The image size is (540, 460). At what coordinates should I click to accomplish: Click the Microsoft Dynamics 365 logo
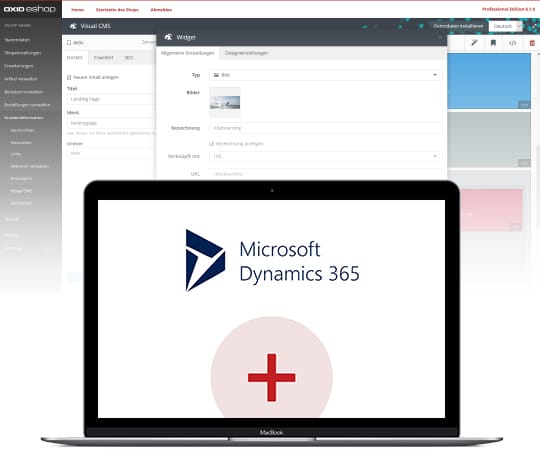click(272, 261)
